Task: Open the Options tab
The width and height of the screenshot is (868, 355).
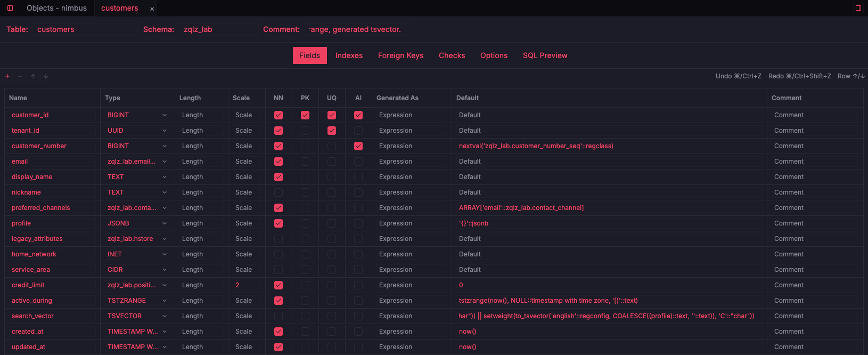Action: tap(494, 55)
